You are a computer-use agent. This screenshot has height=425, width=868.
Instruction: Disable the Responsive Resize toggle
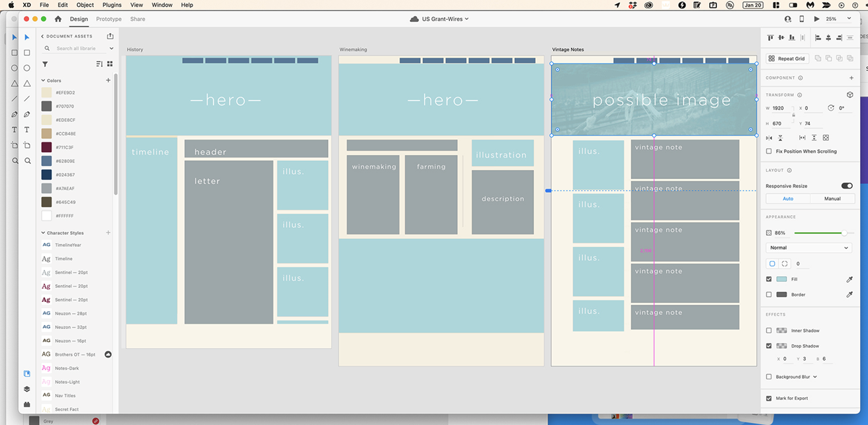coord(849,186)
